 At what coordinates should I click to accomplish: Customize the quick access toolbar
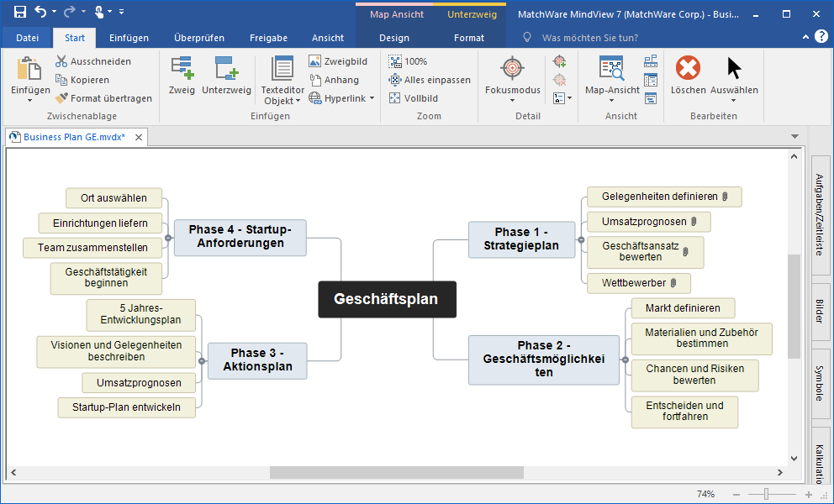(x=121, y=11)
